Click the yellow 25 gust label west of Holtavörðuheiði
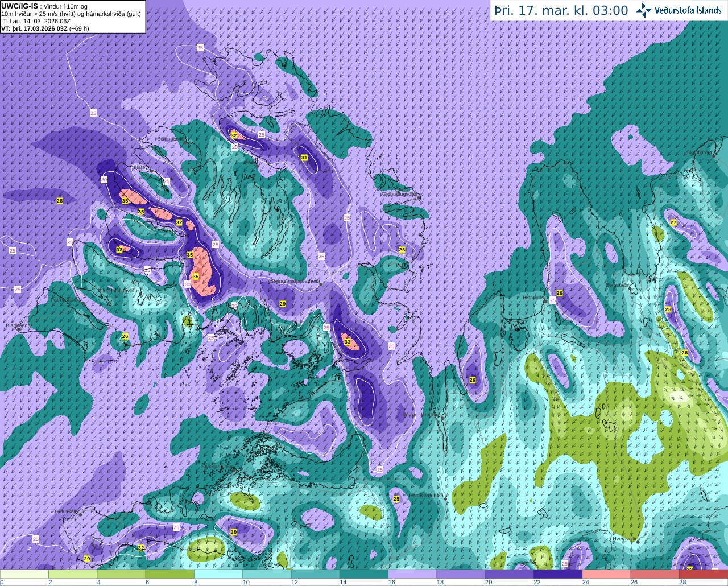 [396, 499]
